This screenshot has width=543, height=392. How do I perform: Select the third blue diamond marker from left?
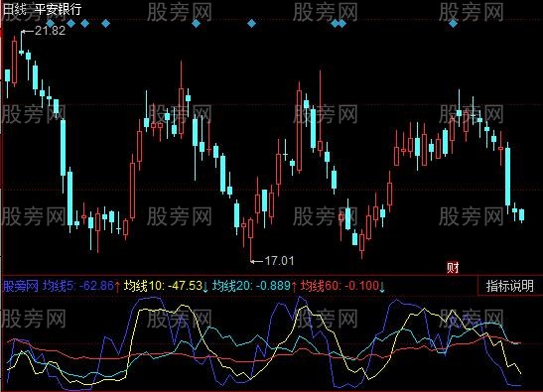point(84,23)
